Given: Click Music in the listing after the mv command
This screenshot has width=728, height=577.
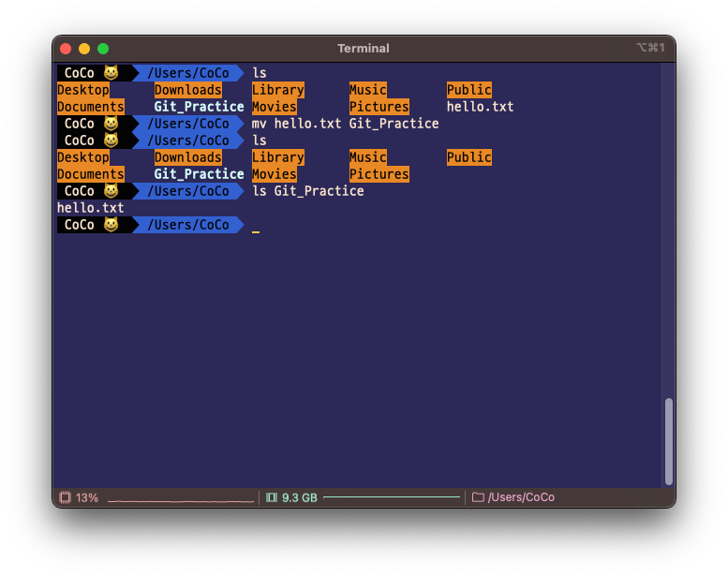Looking at the screenshot, I should click(367, 157).
